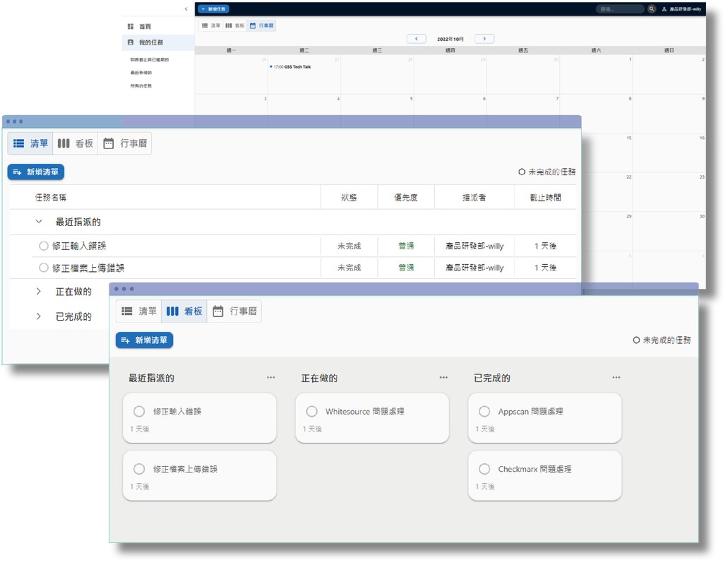
Task: Expand the 正在做的 group
Action: [39, 291]
